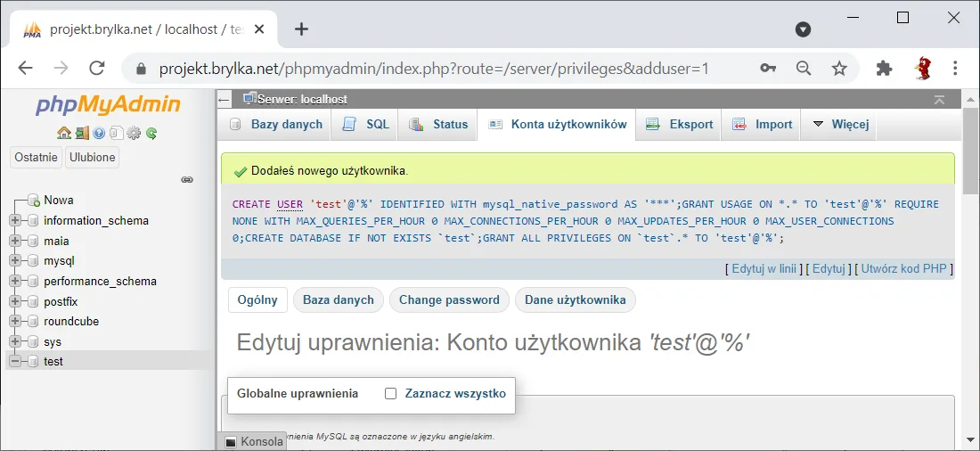Open Chrome three-dot menu

955,68
